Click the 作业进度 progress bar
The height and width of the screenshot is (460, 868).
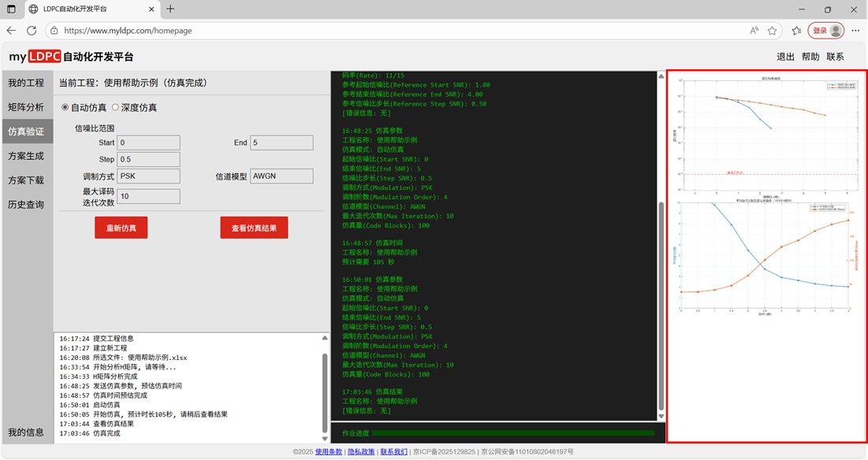click(512, 432)
